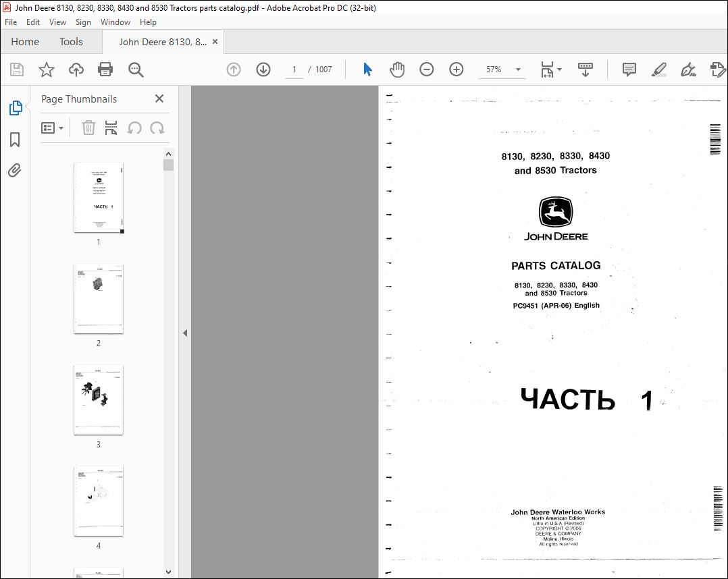This screenshot has height=579, width=728.
Task: Click the 57% zoom value field
Action: tap(494, 70)
